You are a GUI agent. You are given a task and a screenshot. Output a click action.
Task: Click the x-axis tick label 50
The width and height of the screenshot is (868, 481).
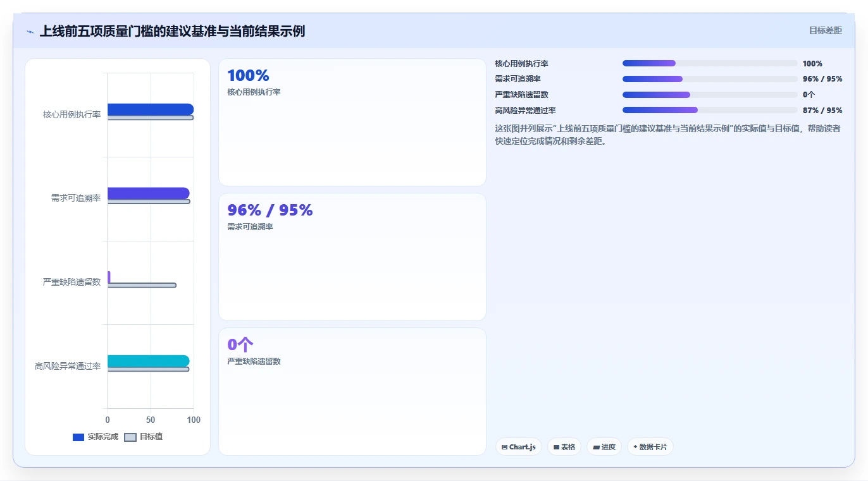151,420
